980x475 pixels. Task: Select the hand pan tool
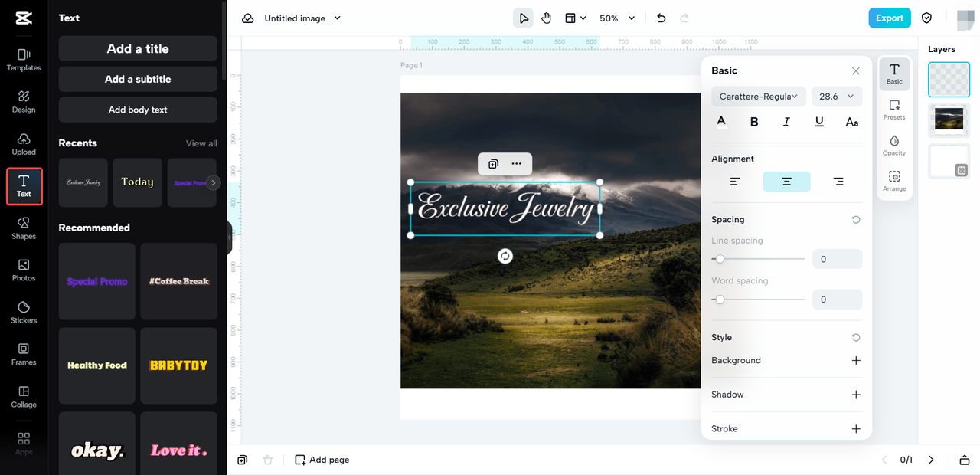click(x=546, y=18)
